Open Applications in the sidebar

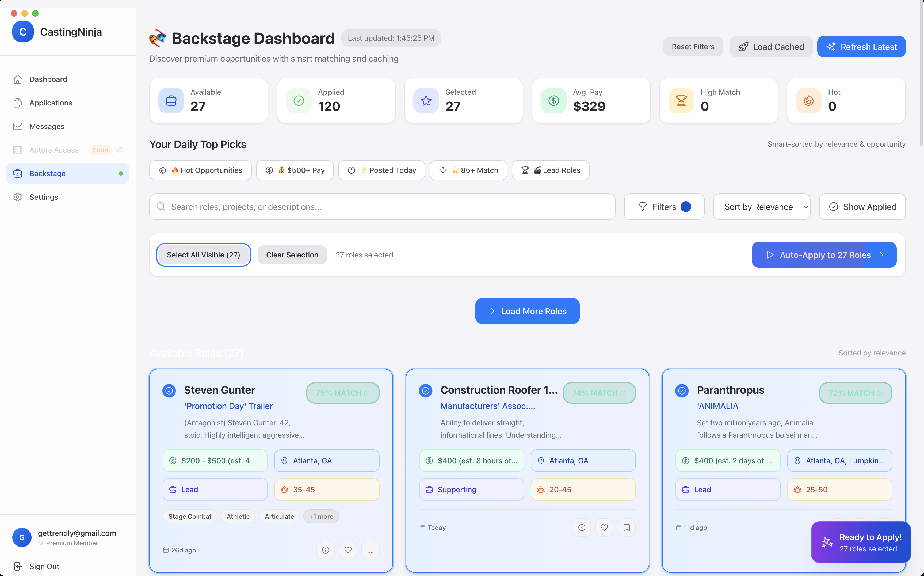click(50, 103)
